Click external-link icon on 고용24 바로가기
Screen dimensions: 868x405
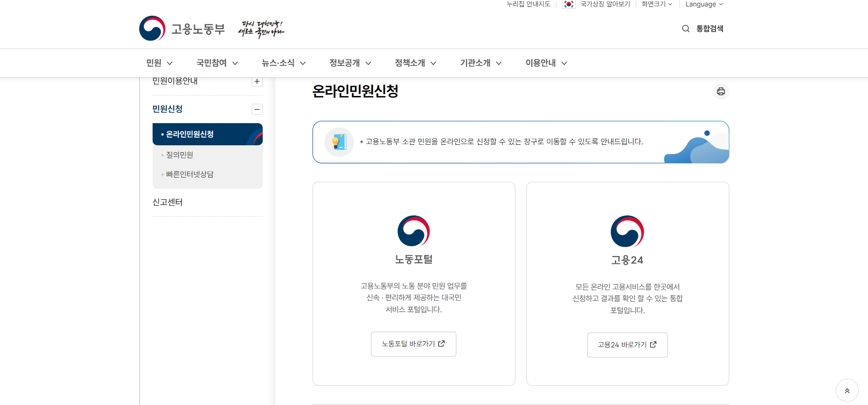pyautogui.click(x=653, y=345)
